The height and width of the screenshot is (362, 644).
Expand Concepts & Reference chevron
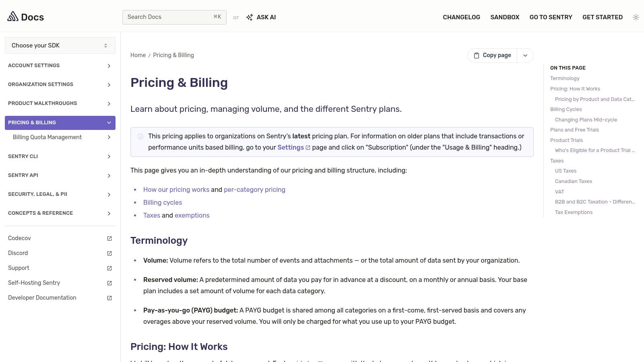coord(109,213)
